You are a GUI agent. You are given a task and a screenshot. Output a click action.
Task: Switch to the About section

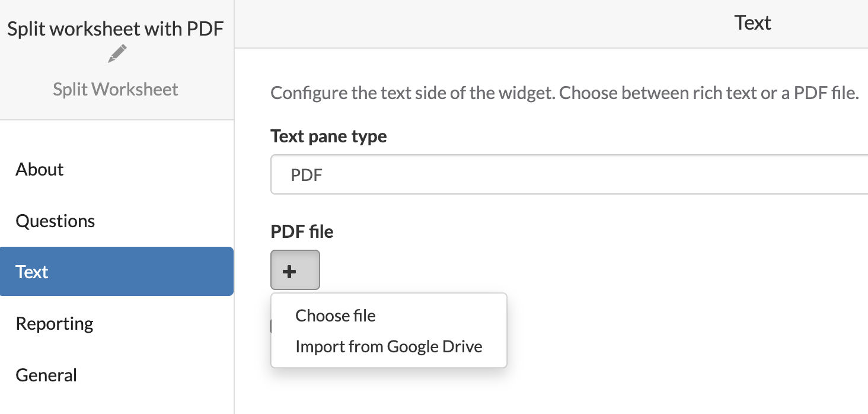pos(39,170)
